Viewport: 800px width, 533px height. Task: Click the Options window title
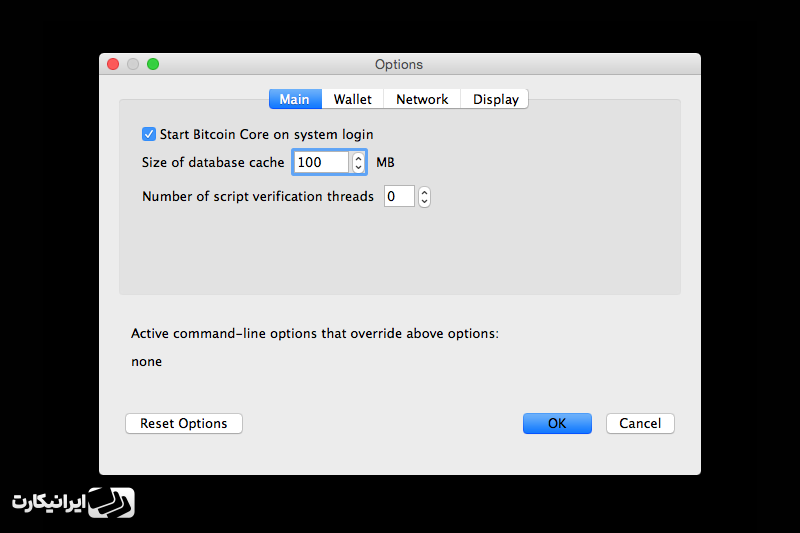[x=399, y=64]
